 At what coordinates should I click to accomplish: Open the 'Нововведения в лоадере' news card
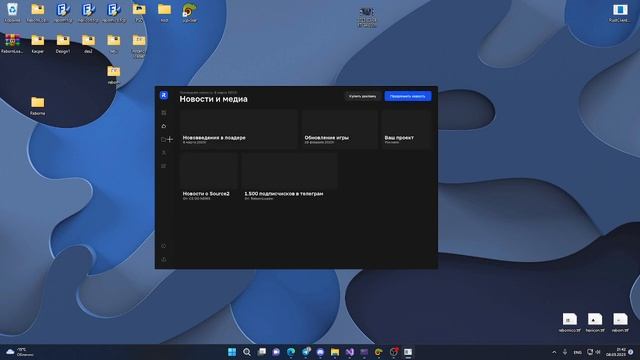tap(238, 129)
